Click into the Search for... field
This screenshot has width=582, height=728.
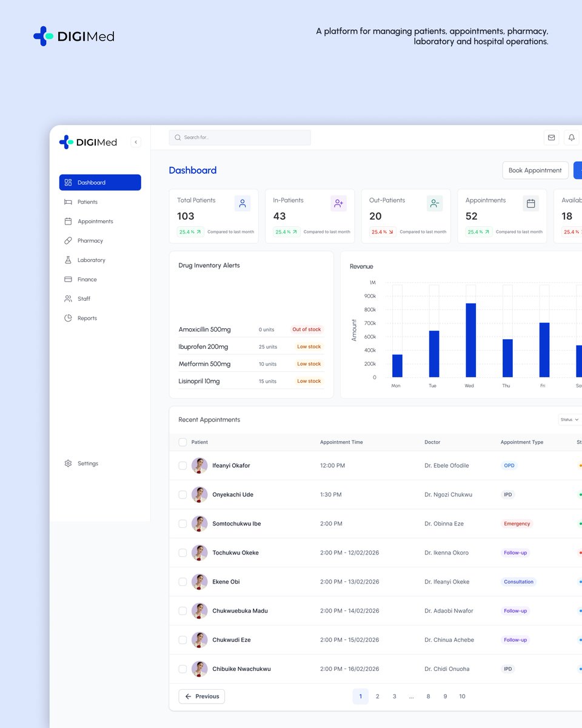(x=240, y=138)
